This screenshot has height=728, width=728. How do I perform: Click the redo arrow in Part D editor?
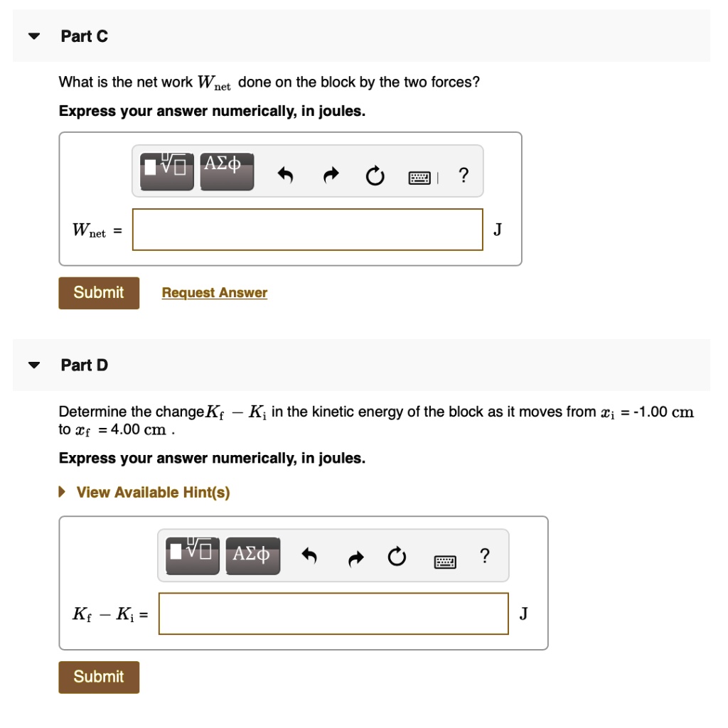(x=355, y=559)
